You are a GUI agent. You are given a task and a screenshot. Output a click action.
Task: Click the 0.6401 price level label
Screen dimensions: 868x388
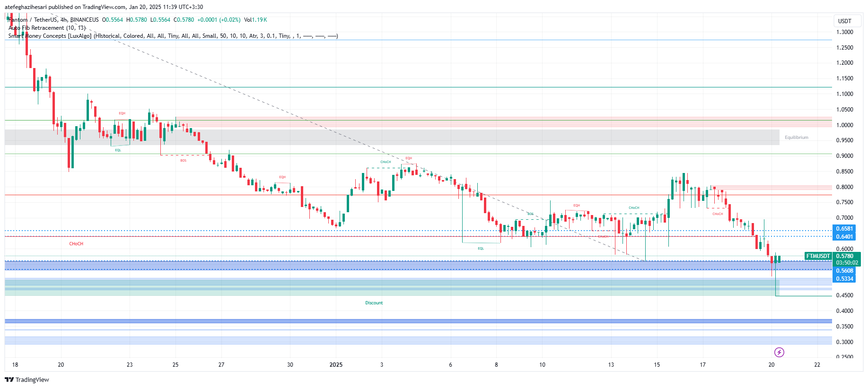coord(845,237)
